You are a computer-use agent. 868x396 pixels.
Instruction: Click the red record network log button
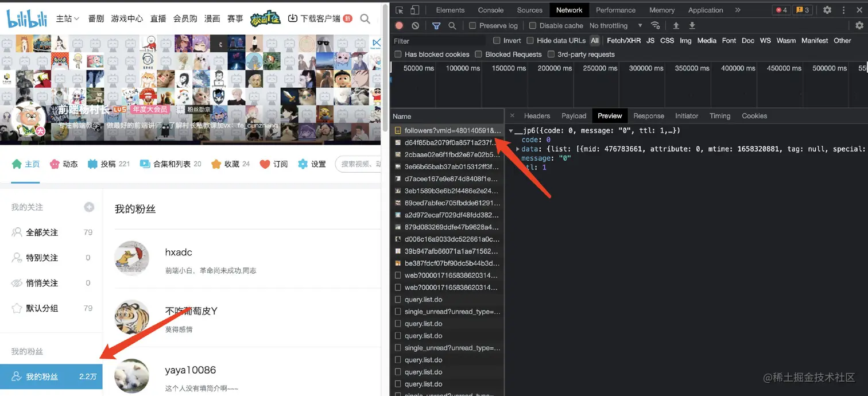click(399, 25)
